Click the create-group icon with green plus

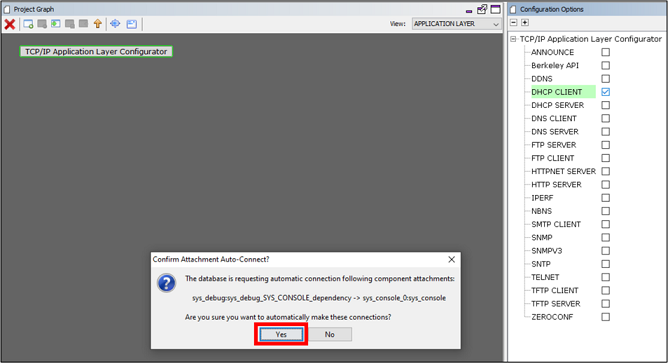pos(29,24)
